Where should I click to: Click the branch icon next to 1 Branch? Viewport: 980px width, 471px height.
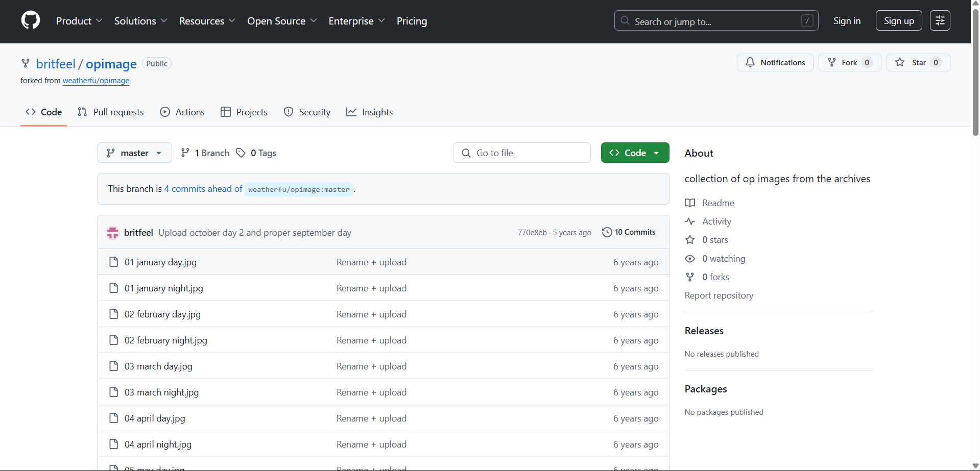(185, 153)
